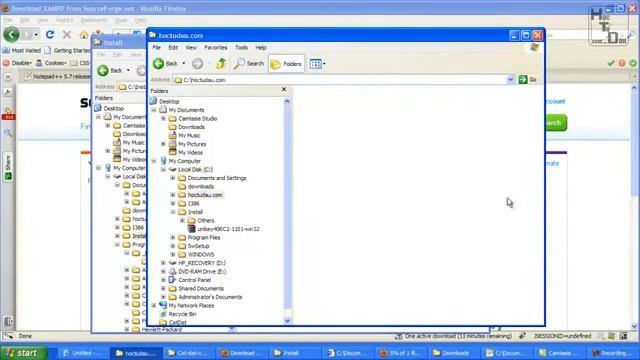Select DVD-RAM Drive (E:) icon
Image resolution: width=640 pixels, height=360 pixels.
point(173,271)
